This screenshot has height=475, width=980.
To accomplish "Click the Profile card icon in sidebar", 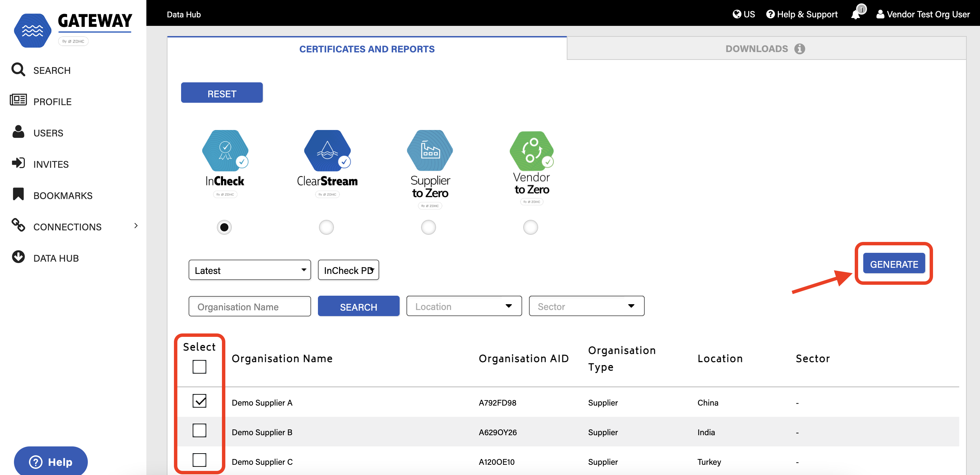I will (x=18, y=100).
